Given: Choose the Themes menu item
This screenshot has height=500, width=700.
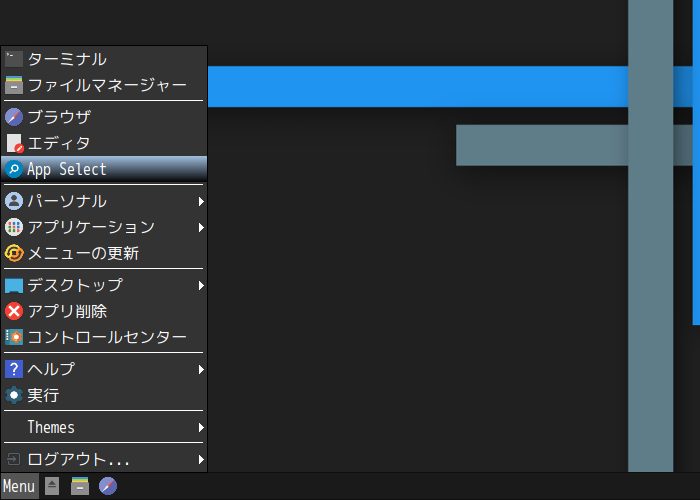Looking at the screenshot, I should point(104,427).
